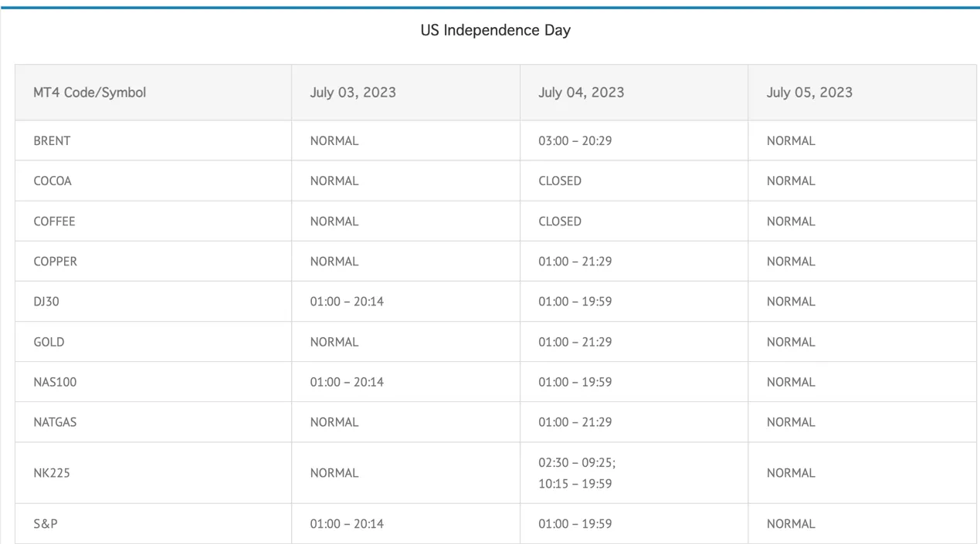Image resolution: width=980 pixels, height=544 pixels.
Task: Click the July 03, 2023 column header
Action: click(405, 93)
